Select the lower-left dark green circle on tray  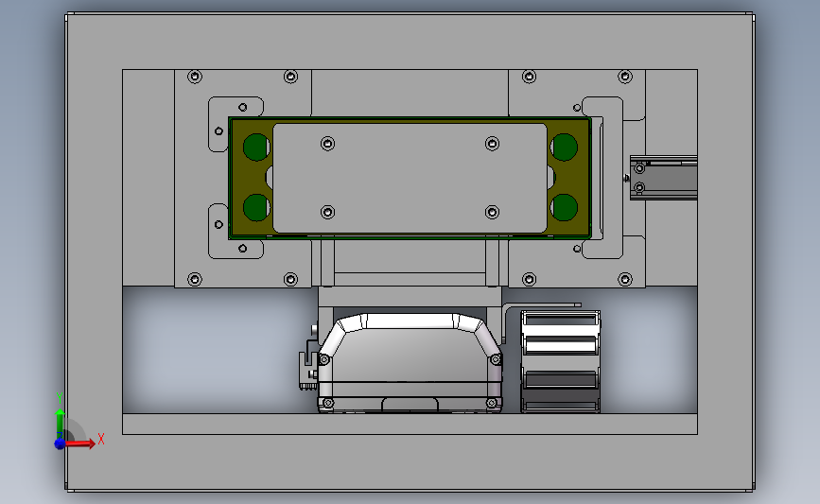(256, 208)
